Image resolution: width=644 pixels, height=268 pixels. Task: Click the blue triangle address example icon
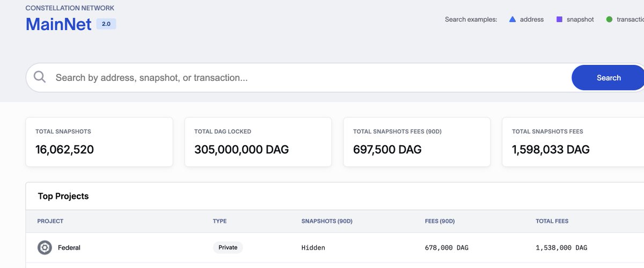coord(512,19)
